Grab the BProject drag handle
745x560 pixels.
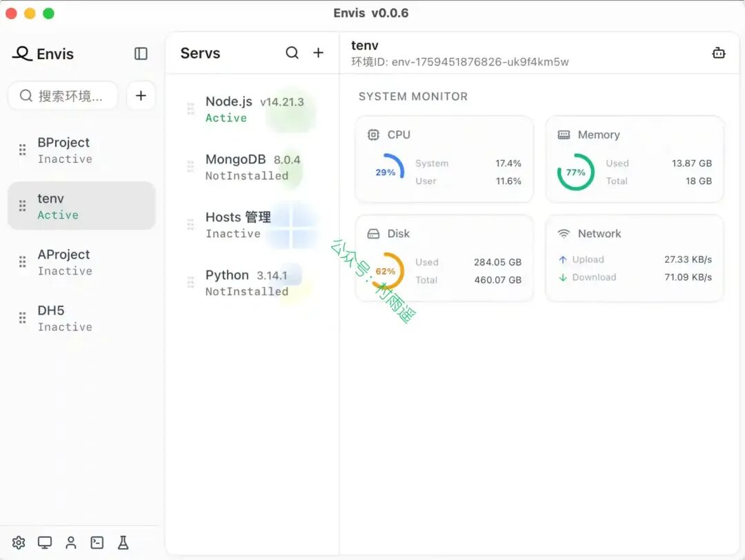pyautogui.click(x=22, y=150)
